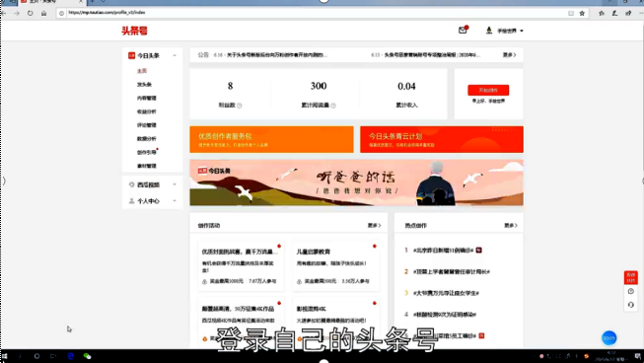Open the Edge browser in taskbar

point(71,356)
